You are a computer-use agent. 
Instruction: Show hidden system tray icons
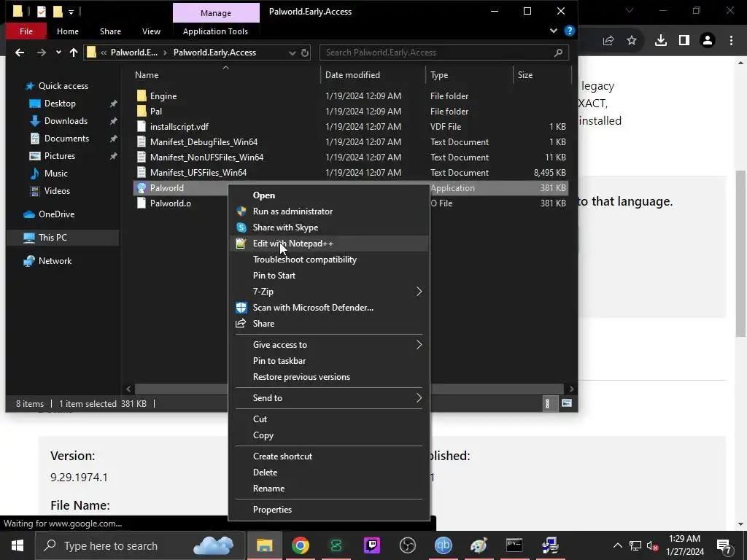click(617, 545)
